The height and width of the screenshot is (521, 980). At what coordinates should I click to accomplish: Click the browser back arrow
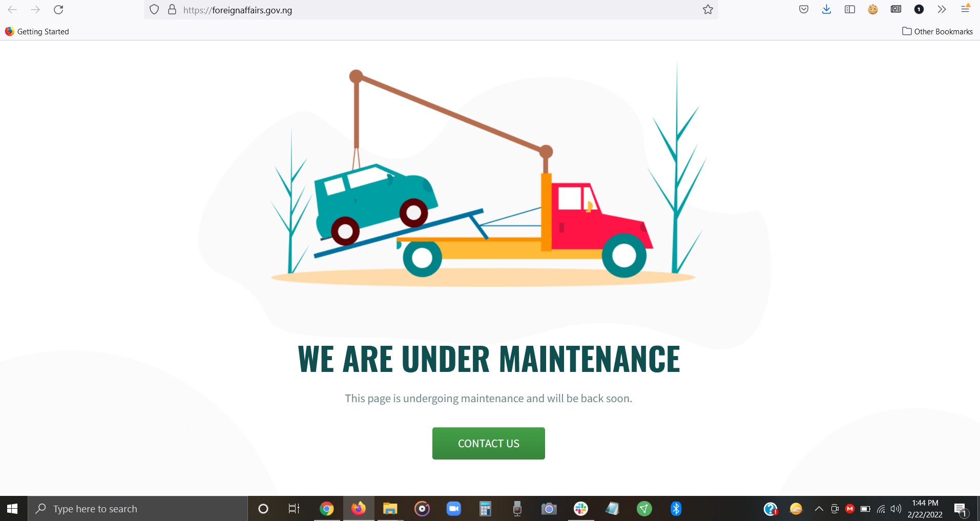(12, 10)
